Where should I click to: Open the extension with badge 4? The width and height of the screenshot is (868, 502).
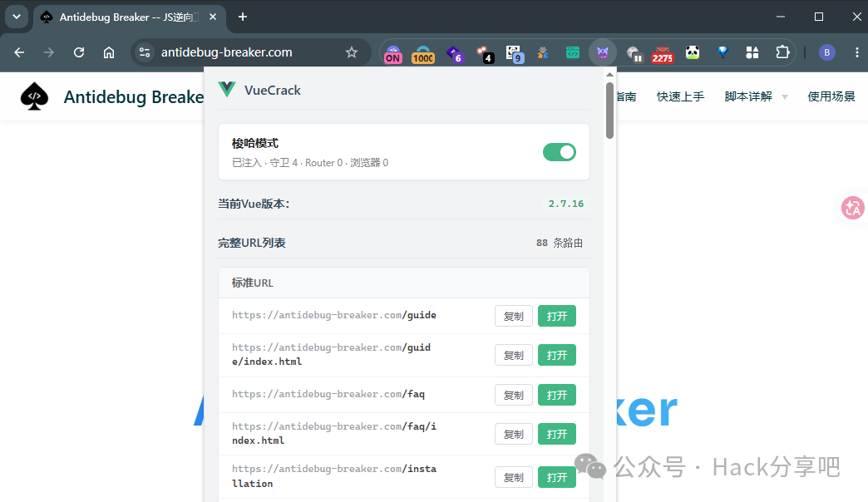tap(485, 54)
